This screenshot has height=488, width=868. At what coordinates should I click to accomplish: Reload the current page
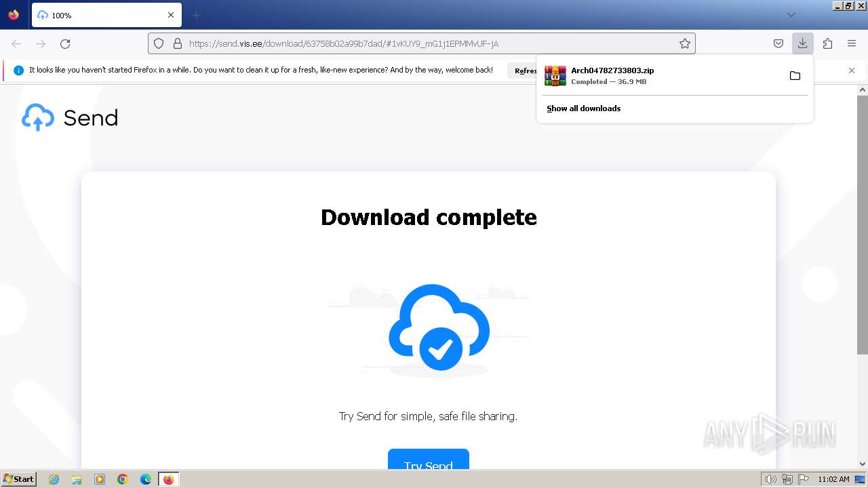point(65,43)
